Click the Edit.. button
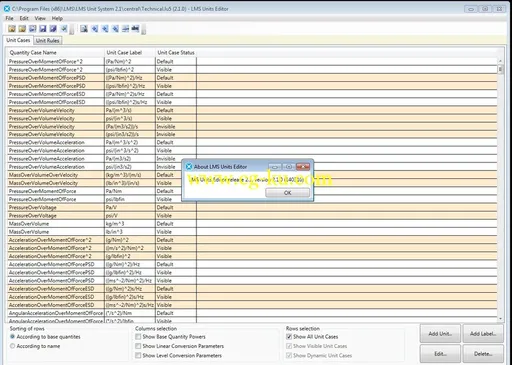The image size is (512, 365). click(440, 354)
